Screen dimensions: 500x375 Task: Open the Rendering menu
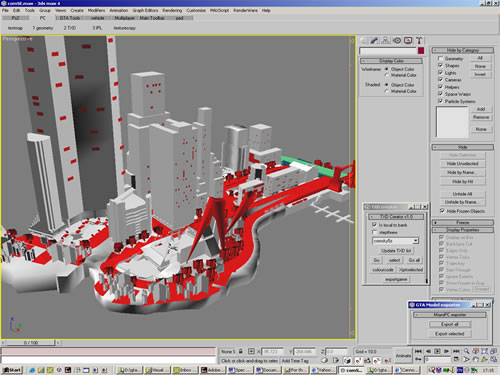click(x=172, y=10)
